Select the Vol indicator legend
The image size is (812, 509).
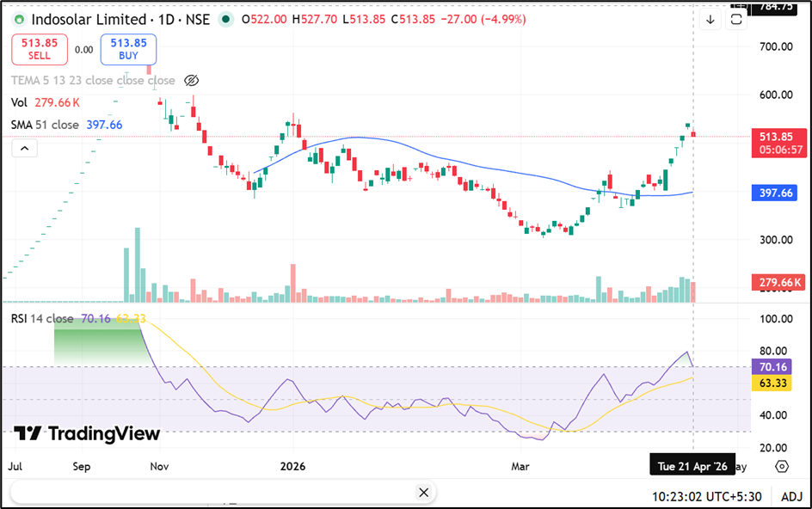click(19, 102)
